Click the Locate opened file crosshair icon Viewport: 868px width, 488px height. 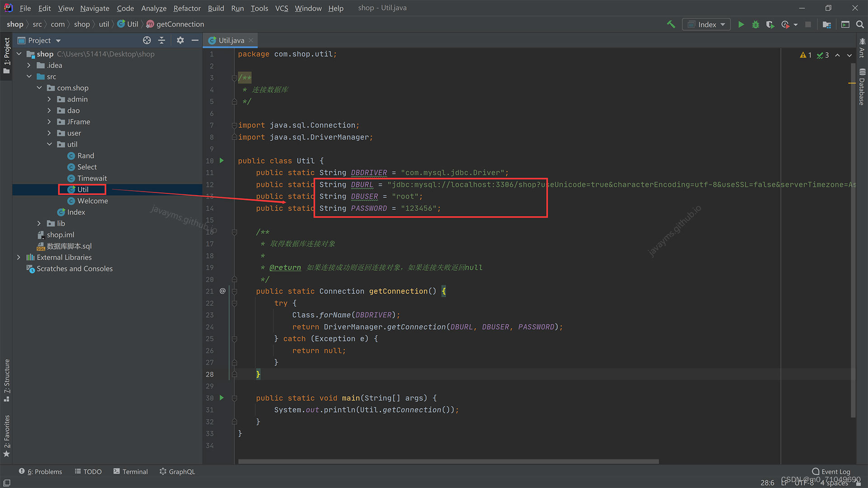pos(147,40)
